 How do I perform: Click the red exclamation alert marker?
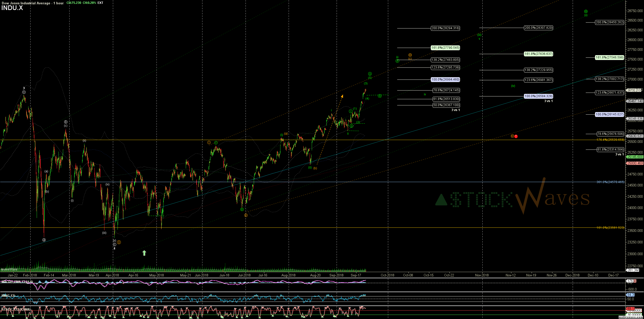pos(516,136)
